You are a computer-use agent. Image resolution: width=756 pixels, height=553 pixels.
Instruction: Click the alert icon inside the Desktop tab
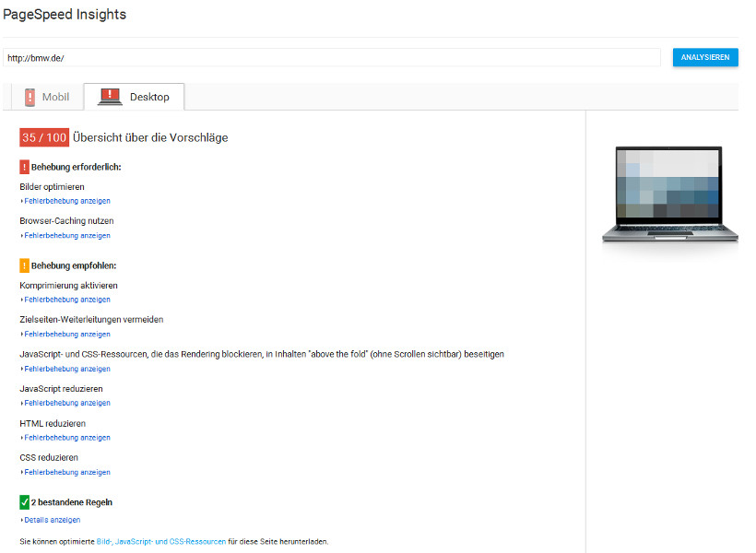tap(110, 93)
